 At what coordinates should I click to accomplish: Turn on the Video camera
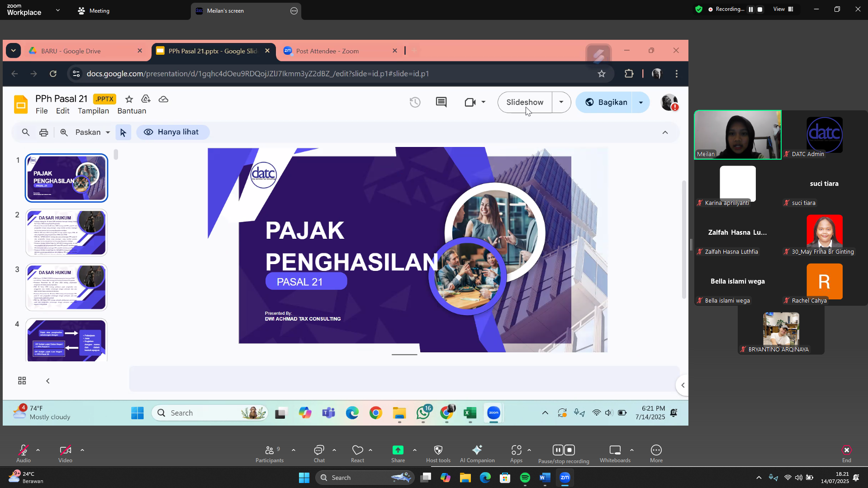click(65, 453)
